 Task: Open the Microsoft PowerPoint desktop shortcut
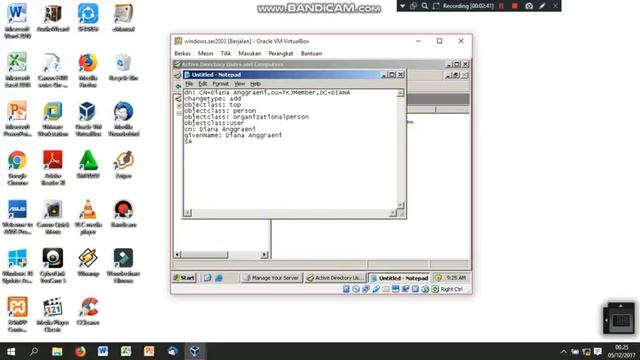click(x=17, y=118)
